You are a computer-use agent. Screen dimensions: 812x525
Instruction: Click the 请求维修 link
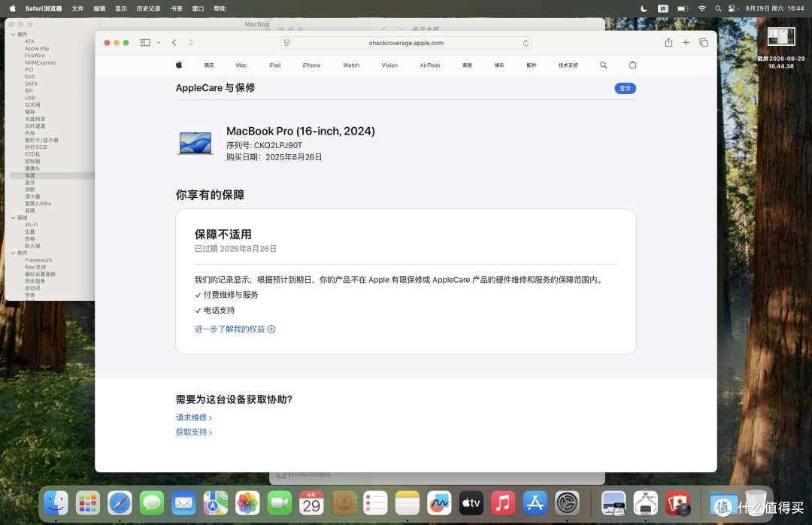pos(194,417)
